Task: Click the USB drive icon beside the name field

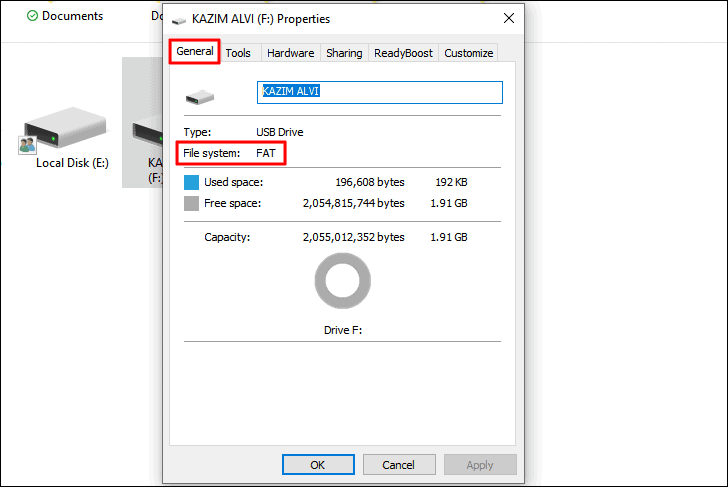Action: (200, 97)
